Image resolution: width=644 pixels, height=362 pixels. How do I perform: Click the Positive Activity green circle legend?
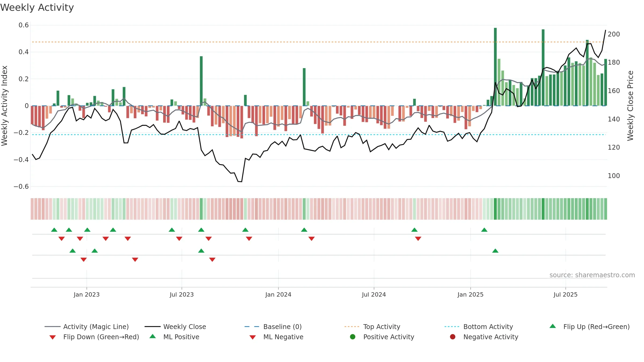353,337
